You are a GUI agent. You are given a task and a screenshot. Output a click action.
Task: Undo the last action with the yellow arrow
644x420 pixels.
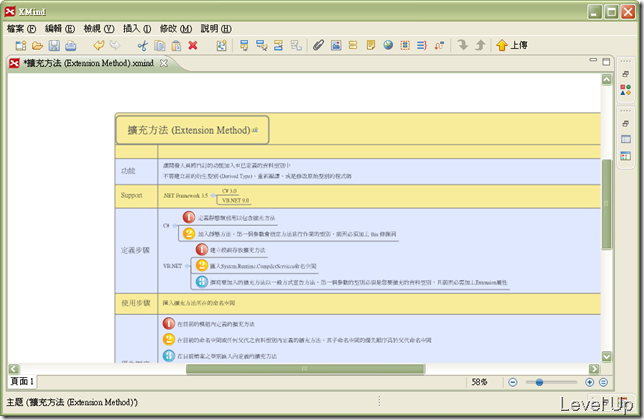coord(99,45)
